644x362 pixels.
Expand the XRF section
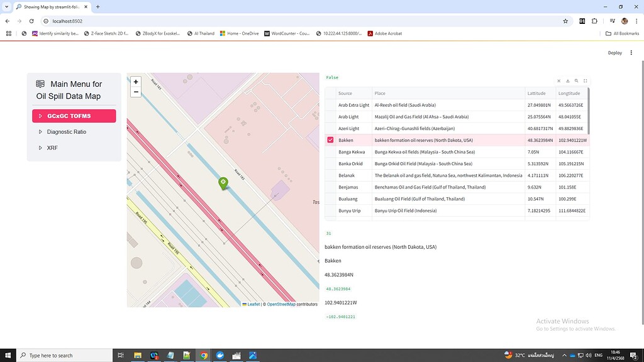52,148
